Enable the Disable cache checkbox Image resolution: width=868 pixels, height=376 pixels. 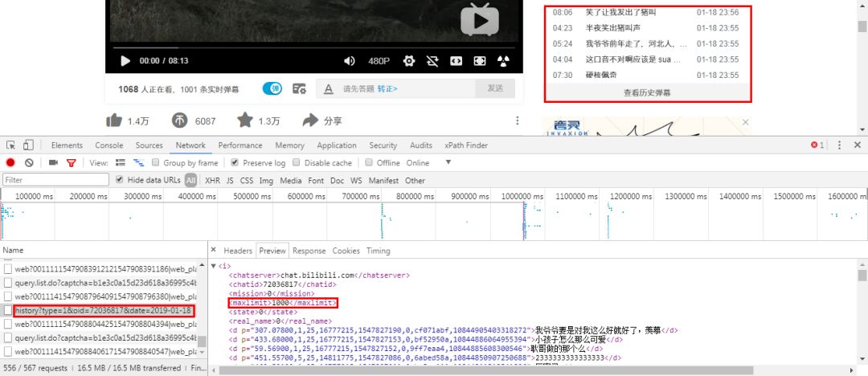299,163
